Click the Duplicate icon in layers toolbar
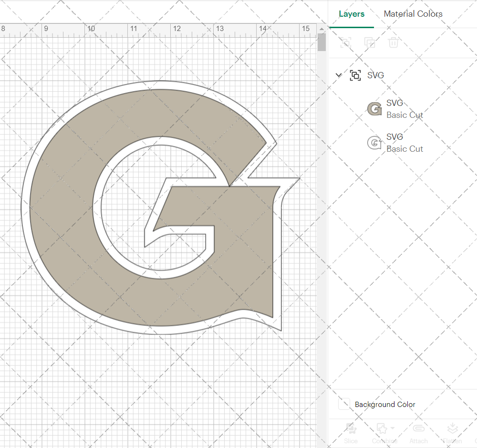 (x=370, y=42)
